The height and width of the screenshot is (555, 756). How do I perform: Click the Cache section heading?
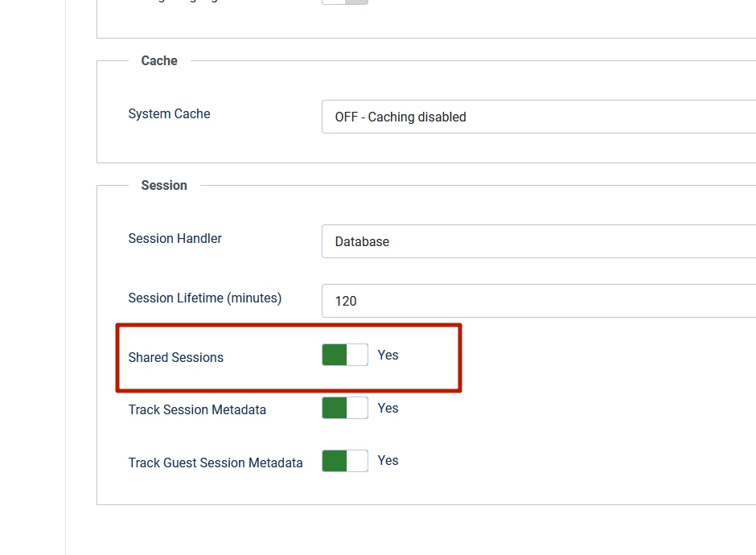[x=159, y=61]
